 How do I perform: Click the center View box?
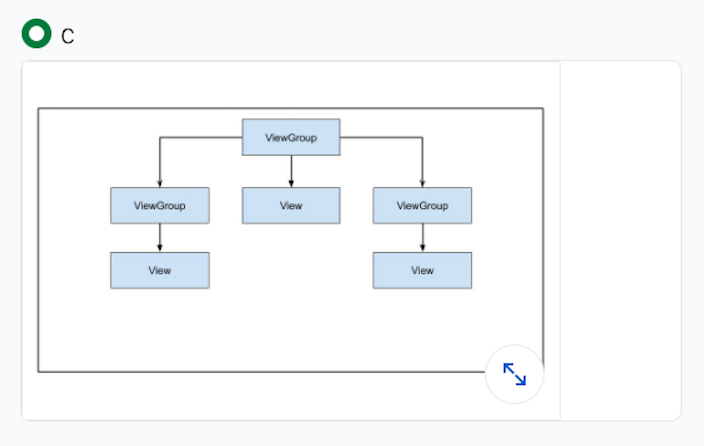(291, 205)
